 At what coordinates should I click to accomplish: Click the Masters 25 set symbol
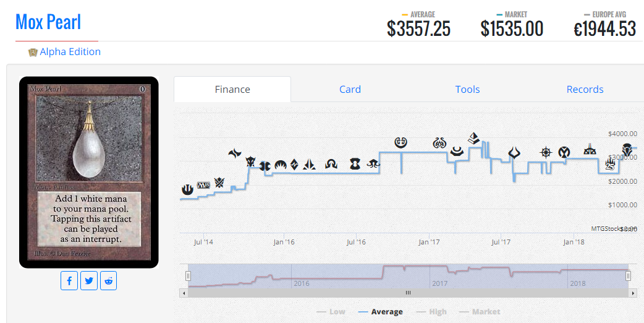click(610, 165)
